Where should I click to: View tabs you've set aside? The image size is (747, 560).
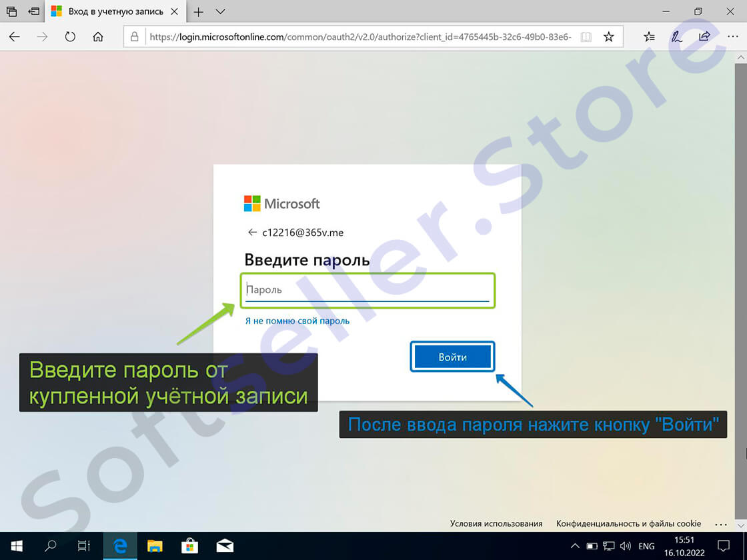(x=11, y=11)
